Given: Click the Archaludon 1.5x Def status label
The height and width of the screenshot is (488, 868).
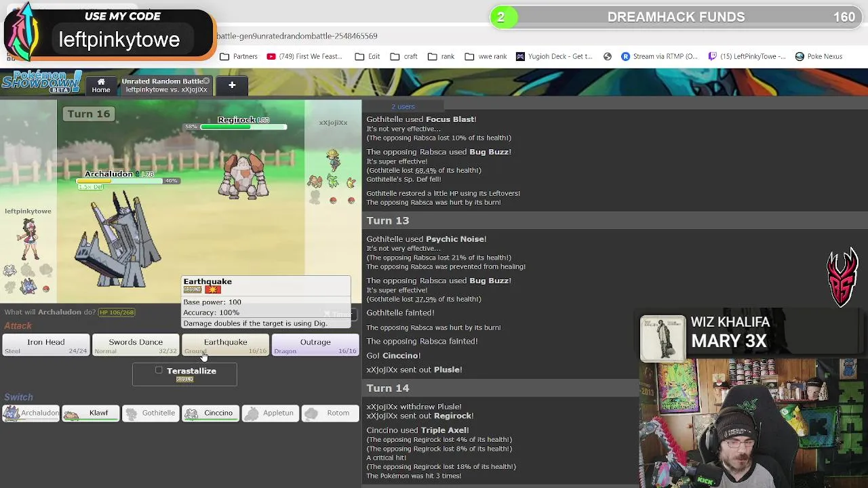Looking at the screenshot, I should 91,187.
